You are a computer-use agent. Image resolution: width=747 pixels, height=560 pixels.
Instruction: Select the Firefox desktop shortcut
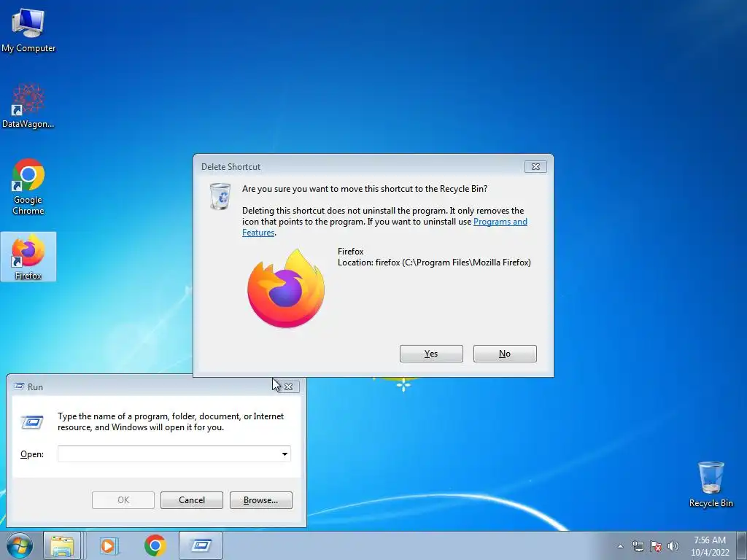coord(28,257)
